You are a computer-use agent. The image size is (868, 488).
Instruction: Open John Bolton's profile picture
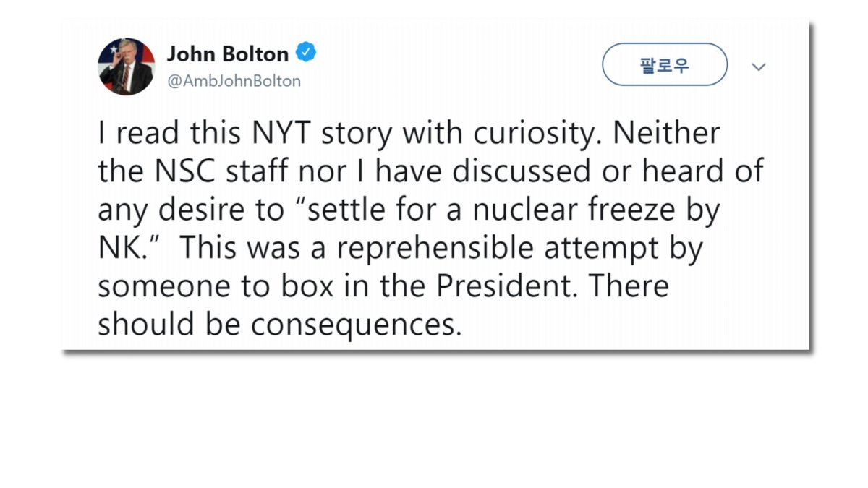click(x=126, y=67)
